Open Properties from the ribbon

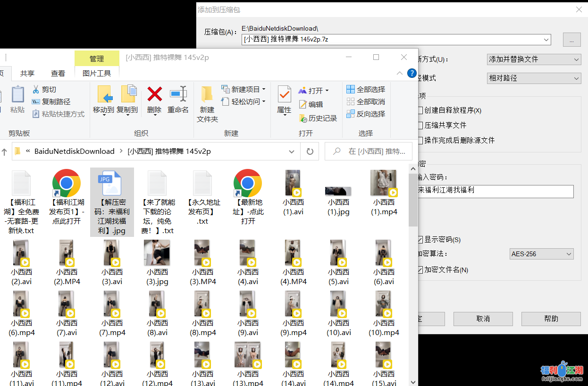284,94
